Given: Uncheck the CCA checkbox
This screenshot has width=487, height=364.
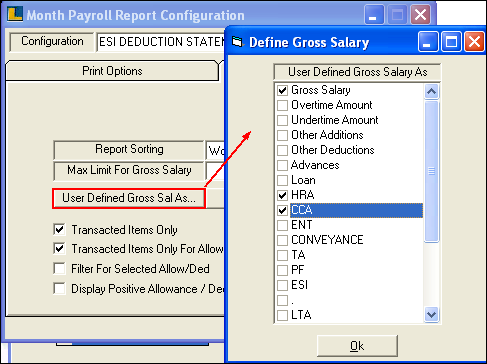Looking at the screenshot, I should (282, 210).
